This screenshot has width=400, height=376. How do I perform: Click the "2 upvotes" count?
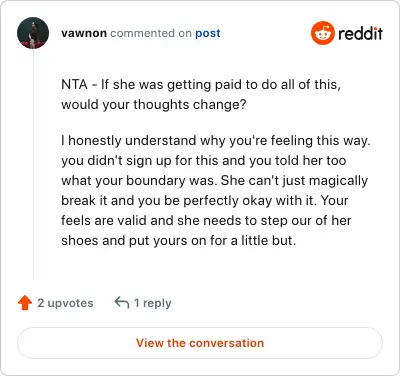[x=65, y=303]
